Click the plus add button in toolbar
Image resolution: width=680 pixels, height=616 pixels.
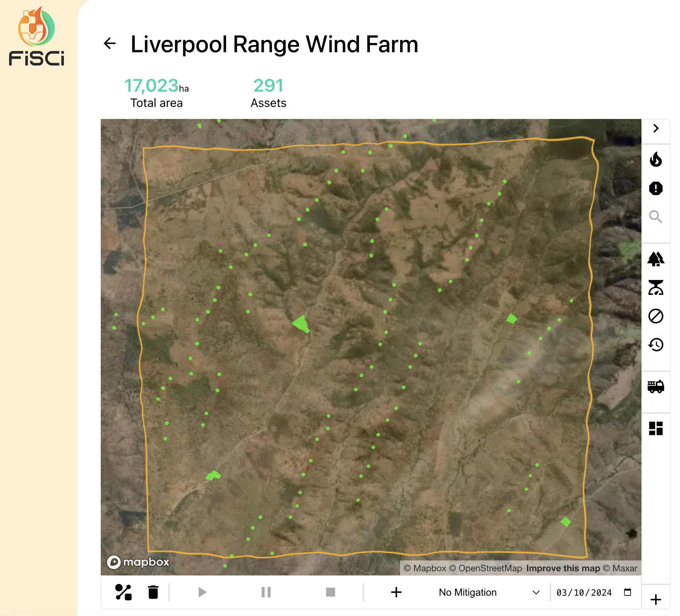[x=396, y=592]
